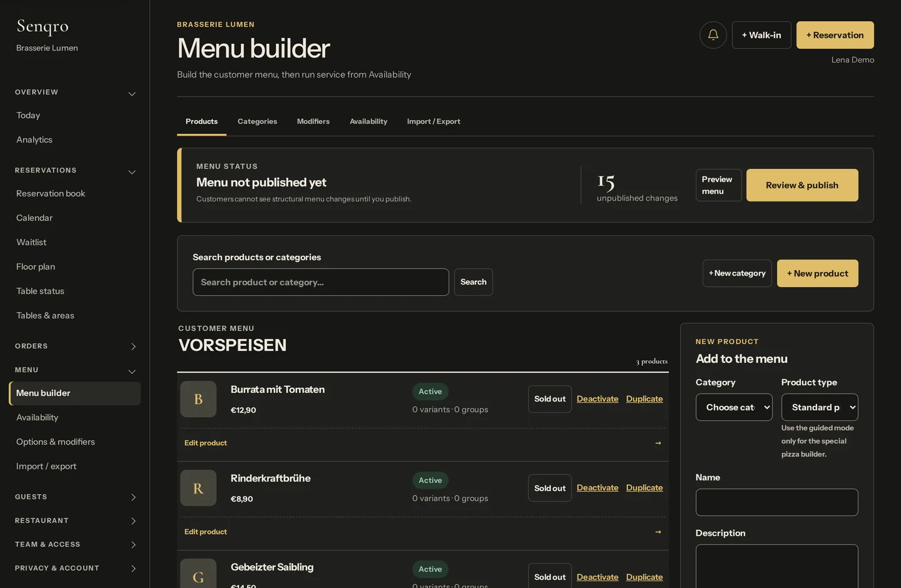This screenshot has height=588, width=901.
Task: Click Preview menu
Action: [718, 185]
